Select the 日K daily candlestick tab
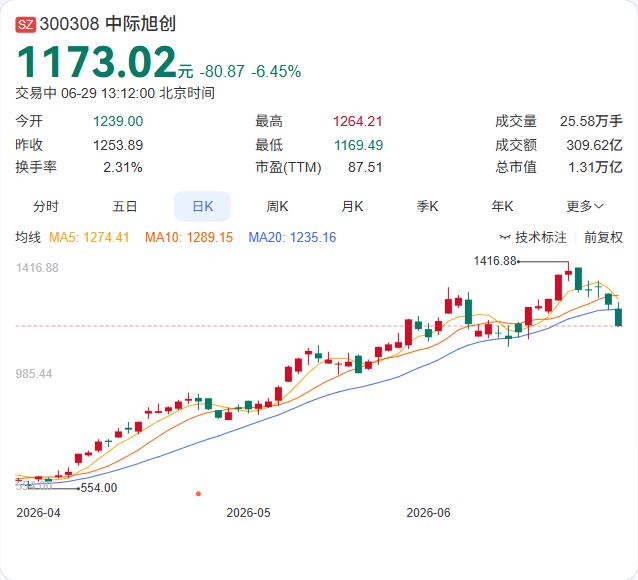This screenshot has width=638, height=580. click(x=202, y=206)
